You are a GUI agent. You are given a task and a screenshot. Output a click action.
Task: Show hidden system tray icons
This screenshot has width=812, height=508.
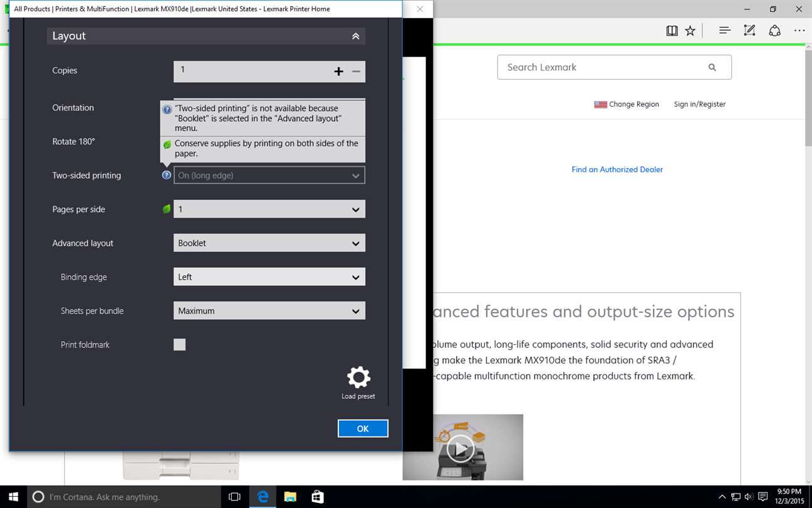(x=722, y=497)
